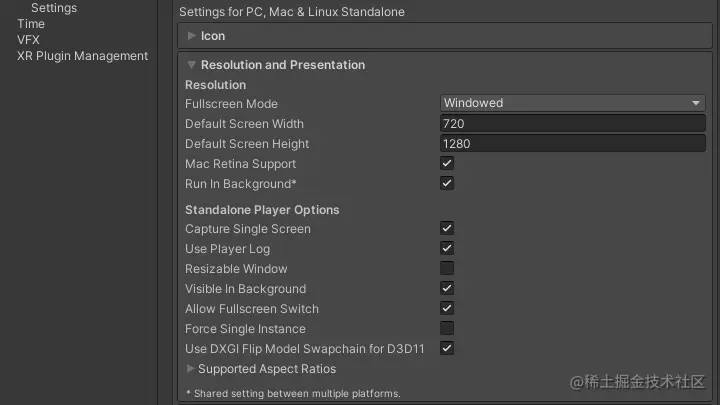Disable Use Player Log checkbox
The width and height of the screenshot is (720, 405).
(447, 249)
